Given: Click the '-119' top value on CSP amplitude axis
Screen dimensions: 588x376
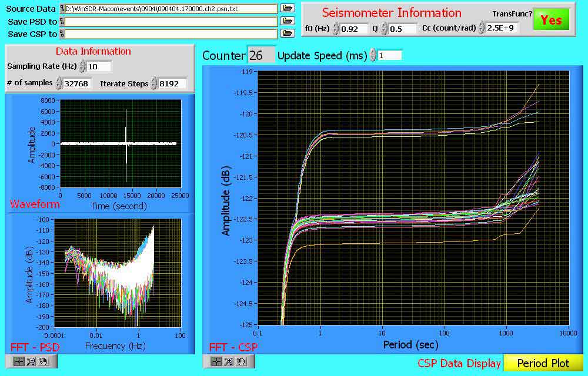Looking at the screenshot, I should coord(246,72).
